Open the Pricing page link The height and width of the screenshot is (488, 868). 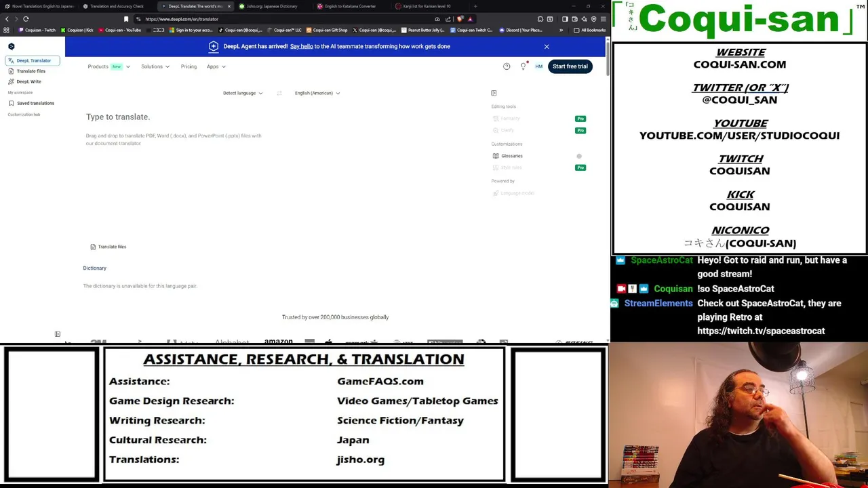click(189, 66)
